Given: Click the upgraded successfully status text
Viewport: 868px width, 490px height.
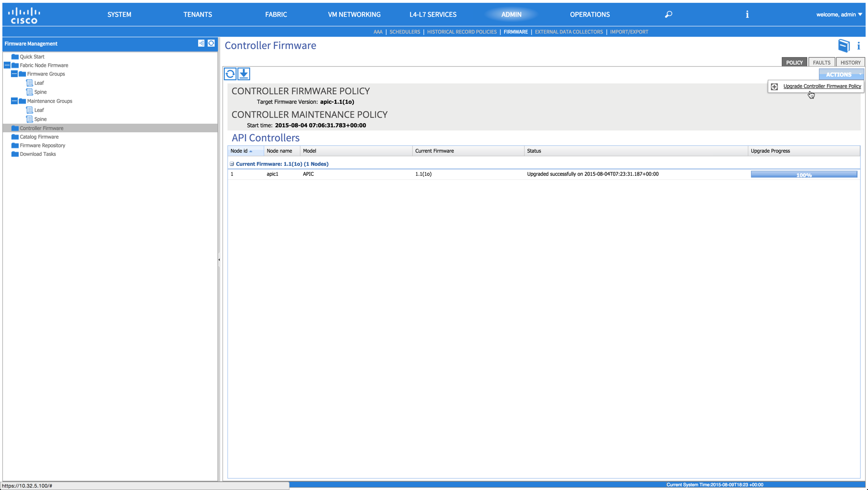Looking at the screenshot, I should point(593,174).
